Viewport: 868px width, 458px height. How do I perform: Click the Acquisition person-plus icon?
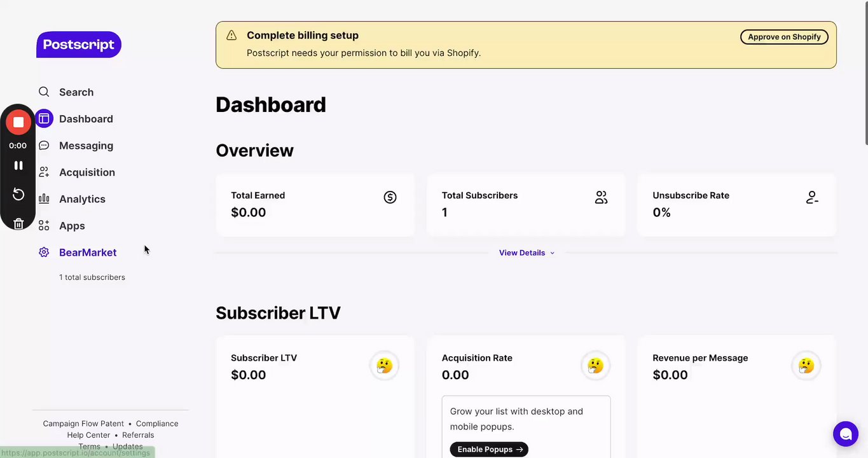pyautogui.click(x=44, y=172)
